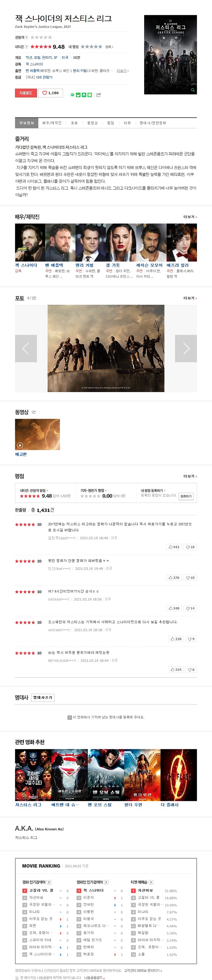The image size is (212, 980).
Task: Click the 명대사쓰기 button
Action: click(x=43, y=697)
